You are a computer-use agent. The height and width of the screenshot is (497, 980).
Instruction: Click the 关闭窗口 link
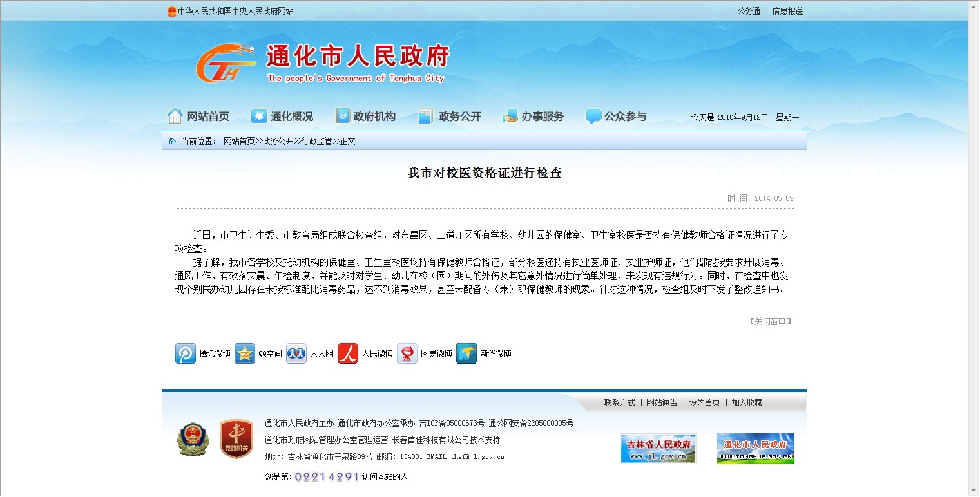tap(770, 321)
